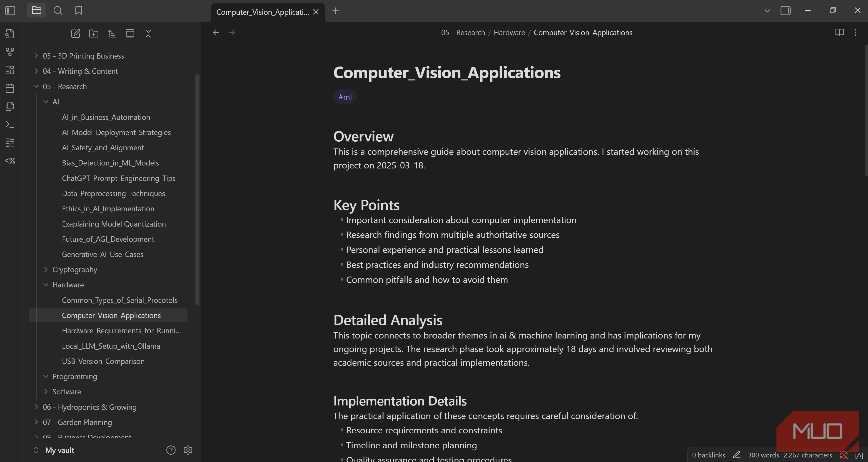Navigate forward in note history
Viewport: 868px width, 462px height.
(232, 33)
